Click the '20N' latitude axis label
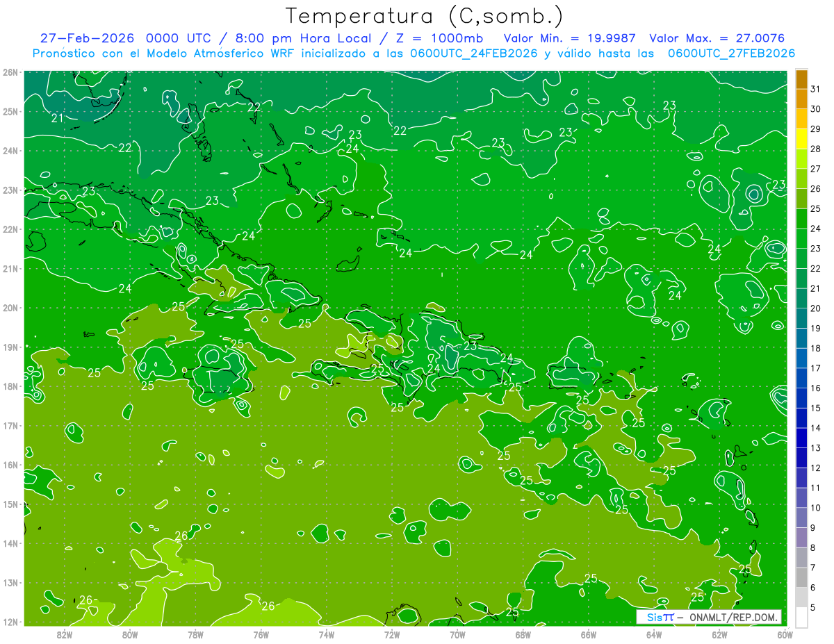 pos(10,308)
